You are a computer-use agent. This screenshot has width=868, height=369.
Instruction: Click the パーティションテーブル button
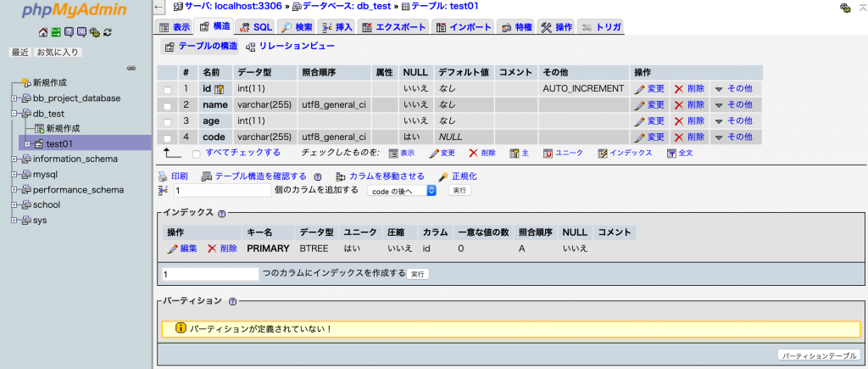click(x=818, y=355)
